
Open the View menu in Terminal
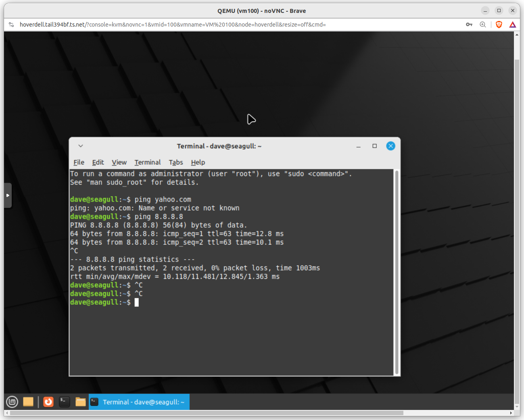coord(119,162)
